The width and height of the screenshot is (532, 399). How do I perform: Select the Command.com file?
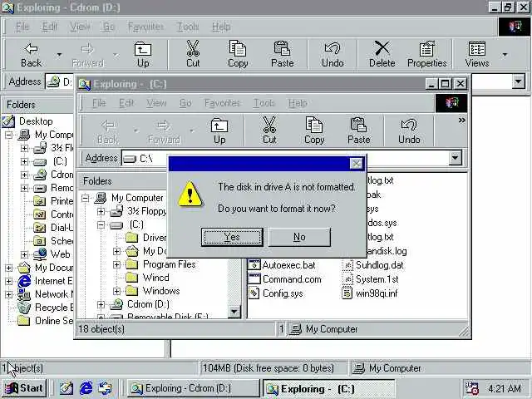coord(284,279)
